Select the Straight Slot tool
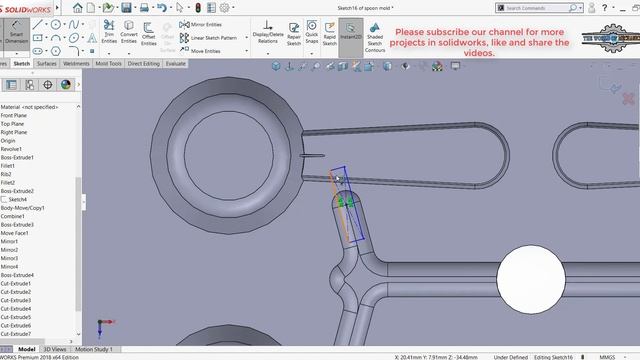This screenshot has width=640, height=360. pyautogui.click(x=38, y=51)
